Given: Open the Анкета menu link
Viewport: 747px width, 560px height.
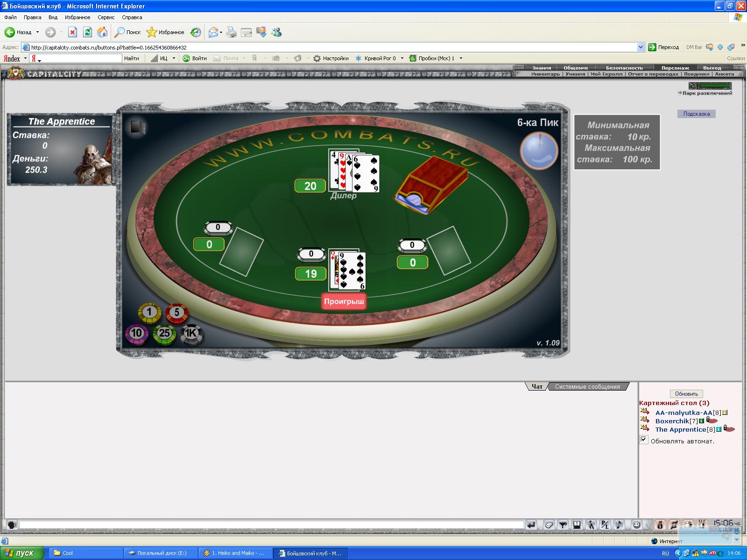Looking at the screenshot, I should [724, 74].
